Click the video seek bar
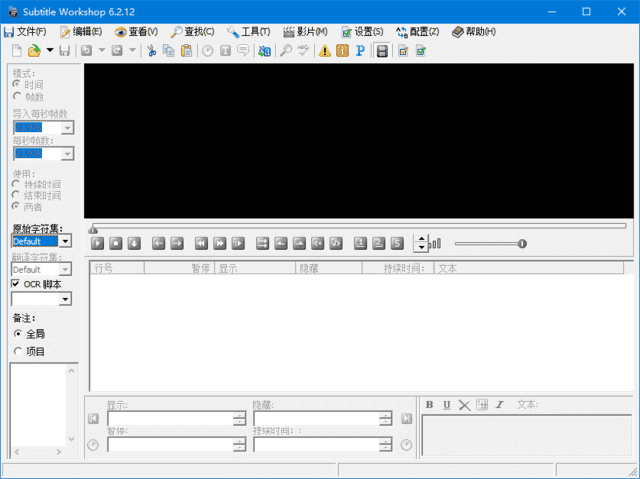Screen dimensions: 640x479 pos(359,226)
